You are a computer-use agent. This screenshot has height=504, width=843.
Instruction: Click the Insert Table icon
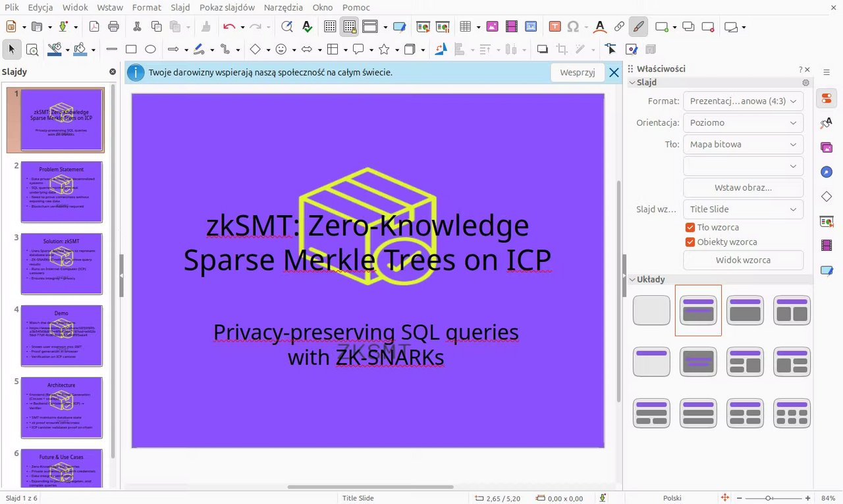(465, 27)
